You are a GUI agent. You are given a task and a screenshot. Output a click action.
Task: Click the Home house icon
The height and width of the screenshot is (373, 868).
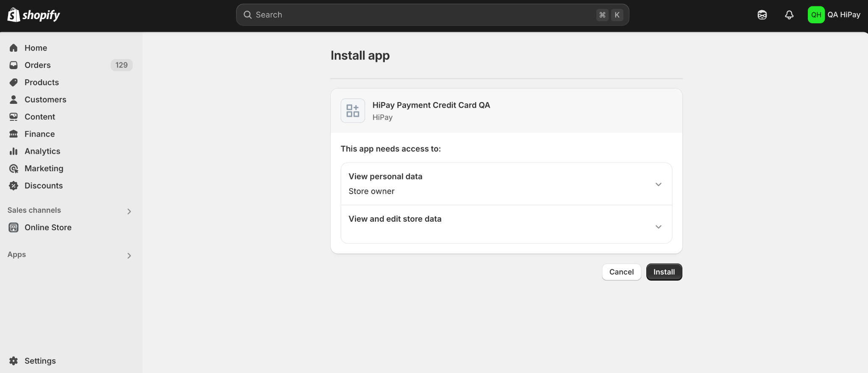click(x=14, y=48)
